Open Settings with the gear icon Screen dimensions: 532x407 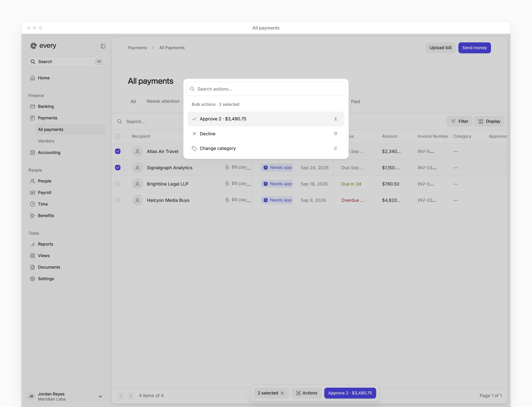pyautogui.click(x=66, y=279)
